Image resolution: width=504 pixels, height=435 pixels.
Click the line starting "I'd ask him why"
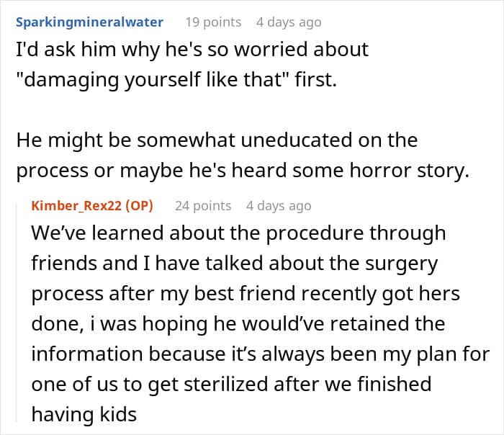point(192,50)
